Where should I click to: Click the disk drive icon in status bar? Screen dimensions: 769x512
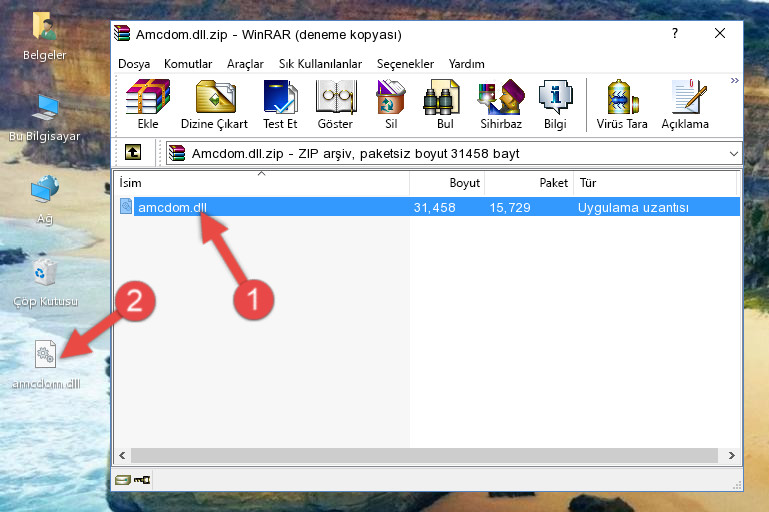pos(123,480)
